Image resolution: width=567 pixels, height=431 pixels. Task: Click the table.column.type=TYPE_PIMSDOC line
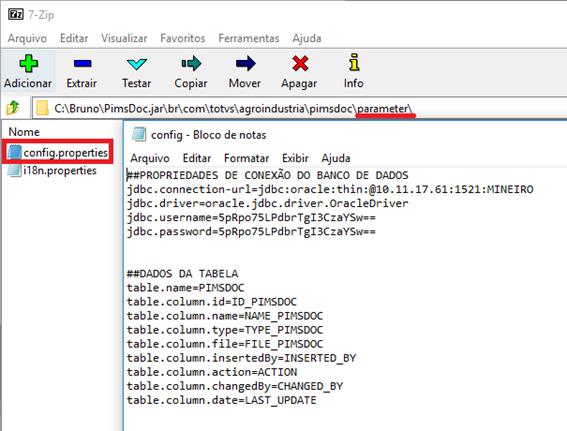click(225, 330)
